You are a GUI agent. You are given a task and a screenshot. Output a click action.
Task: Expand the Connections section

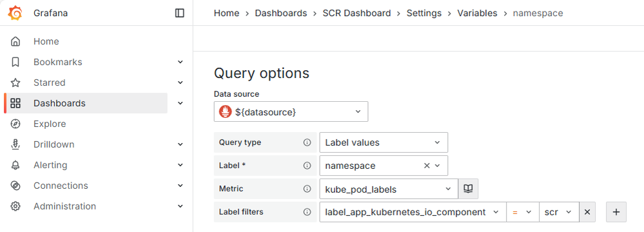pos(180,186)
